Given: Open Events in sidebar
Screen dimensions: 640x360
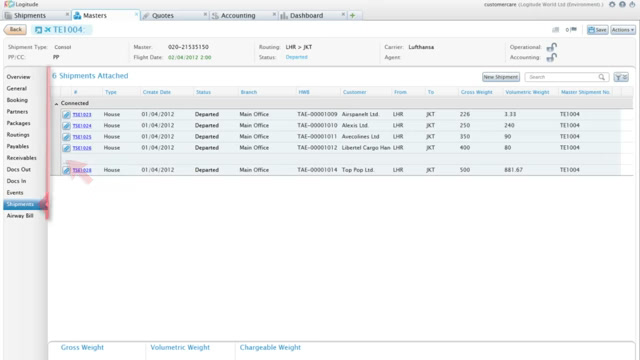Looking at the screenshot, I should coord(15,192).
